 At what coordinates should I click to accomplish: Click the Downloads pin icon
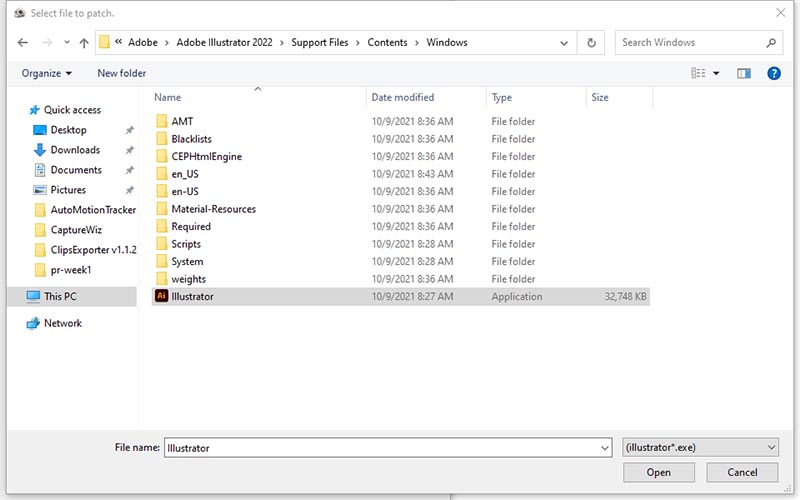click(130, 151)
